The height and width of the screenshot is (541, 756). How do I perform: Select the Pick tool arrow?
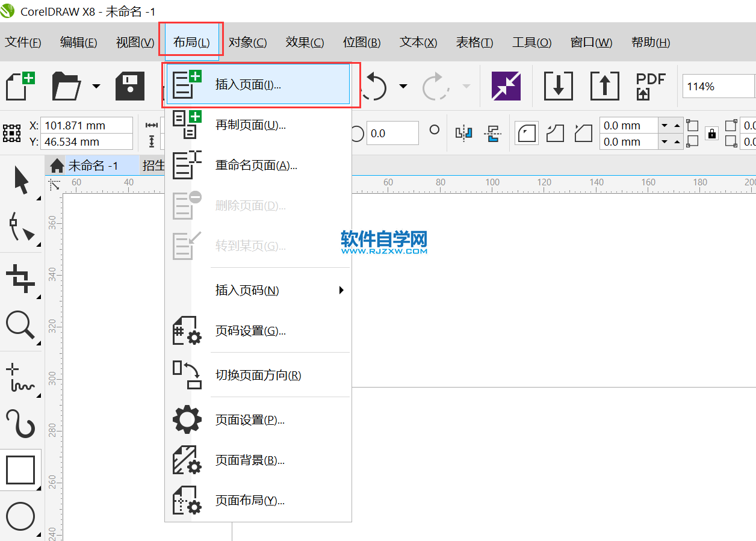(x=22, y=181)
